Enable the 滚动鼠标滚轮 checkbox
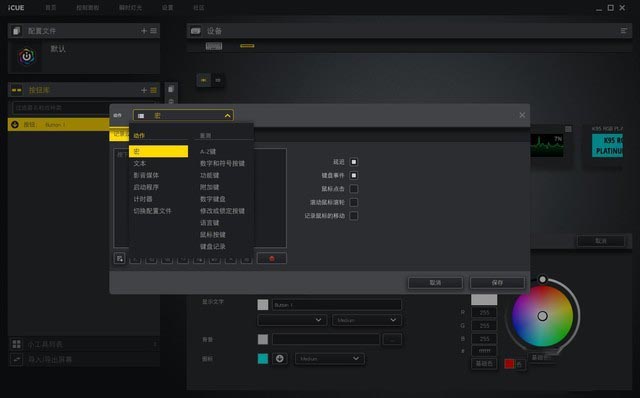 tap(354, 202)
